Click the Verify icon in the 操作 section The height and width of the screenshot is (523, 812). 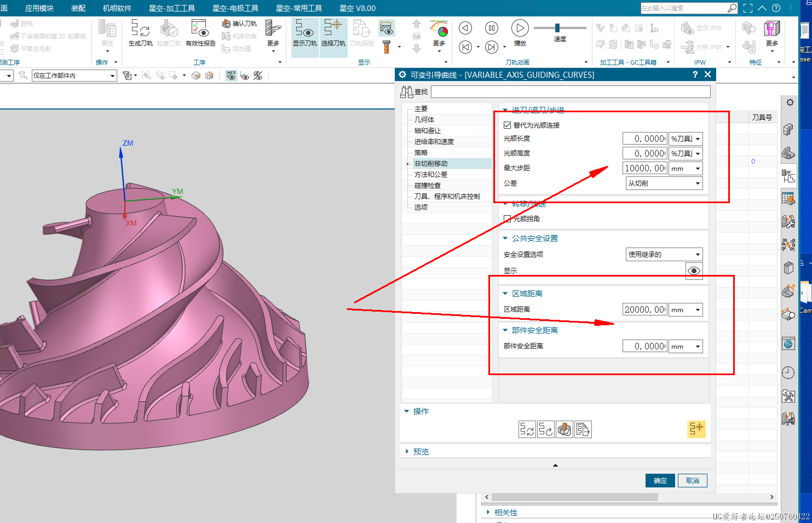point(565,429)
